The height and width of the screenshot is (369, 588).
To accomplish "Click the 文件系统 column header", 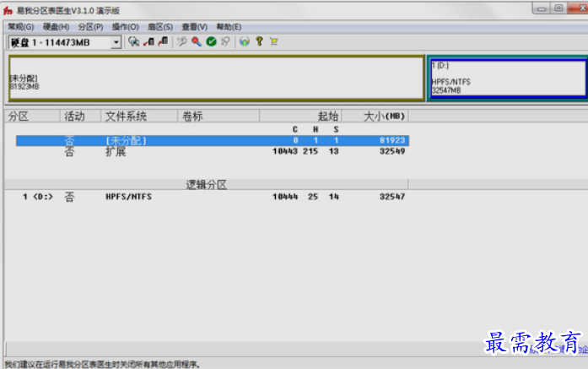I will click(139, 117).
